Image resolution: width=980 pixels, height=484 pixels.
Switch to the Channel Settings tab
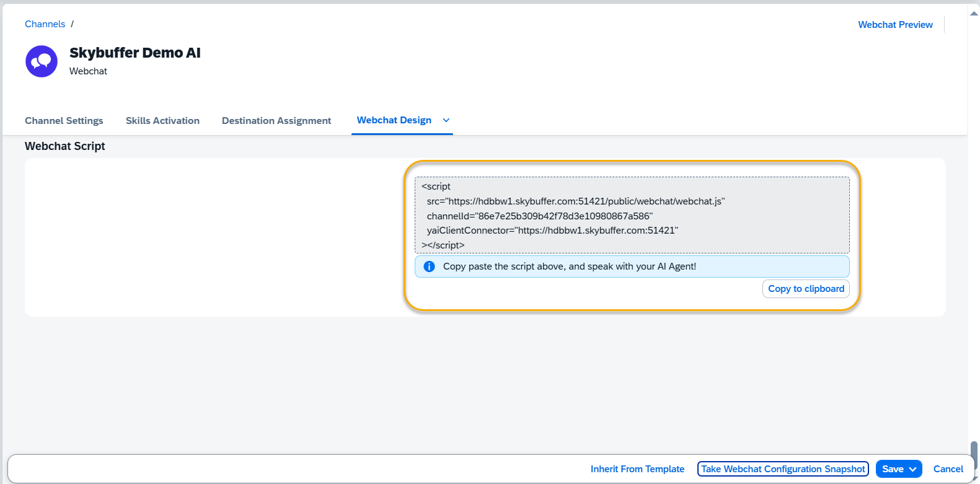pos(64,121)
